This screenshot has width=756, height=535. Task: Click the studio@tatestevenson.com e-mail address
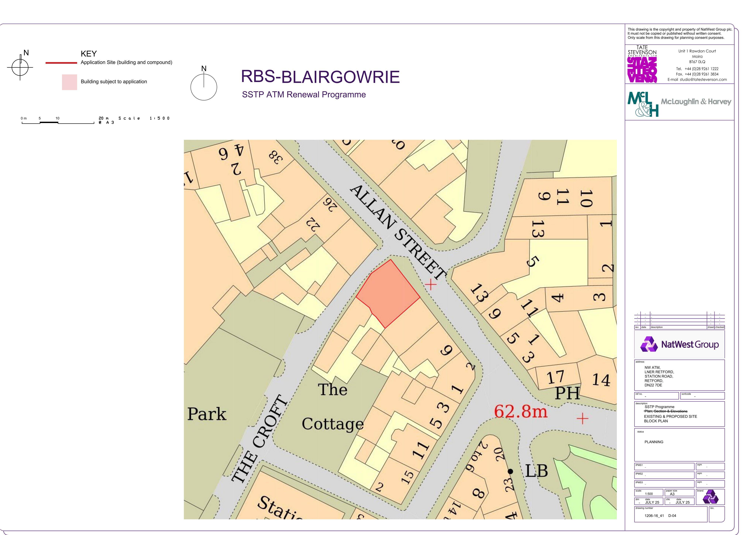(703, 79)
